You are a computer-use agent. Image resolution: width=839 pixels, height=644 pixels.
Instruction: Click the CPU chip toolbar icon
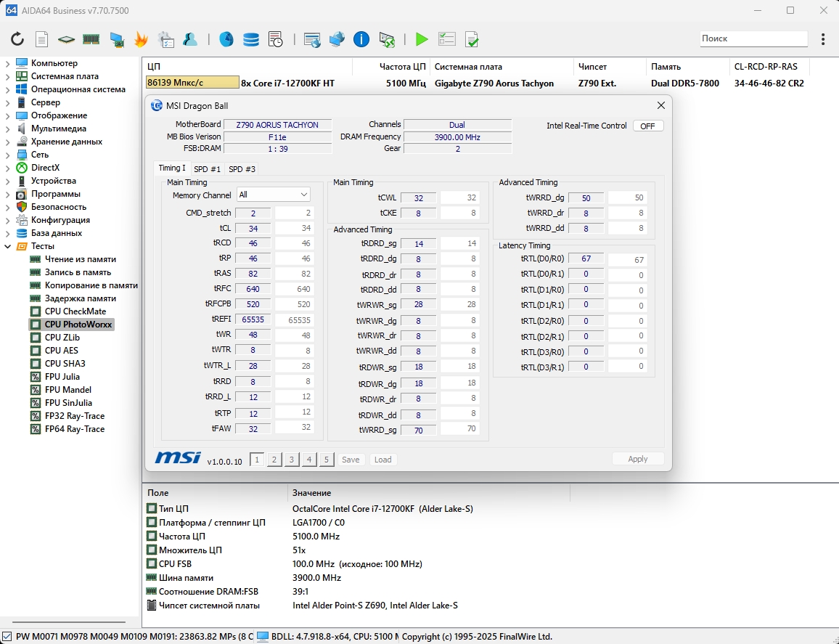tap(66, 39)
